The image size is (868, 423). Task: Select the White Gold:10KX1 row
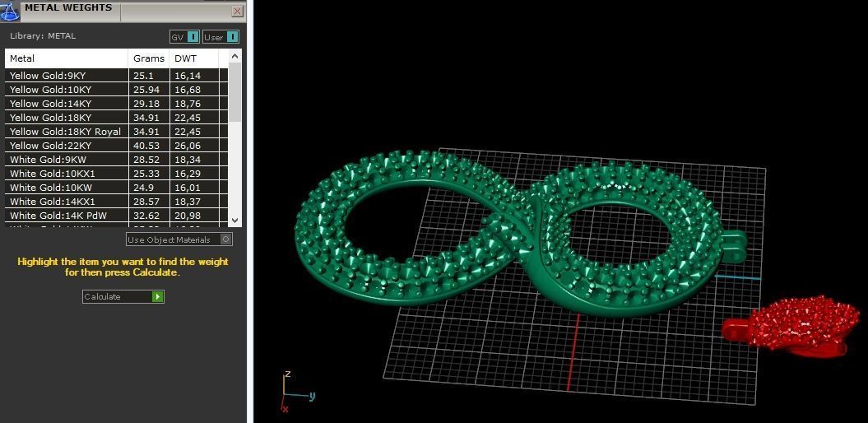pos(116,174)
